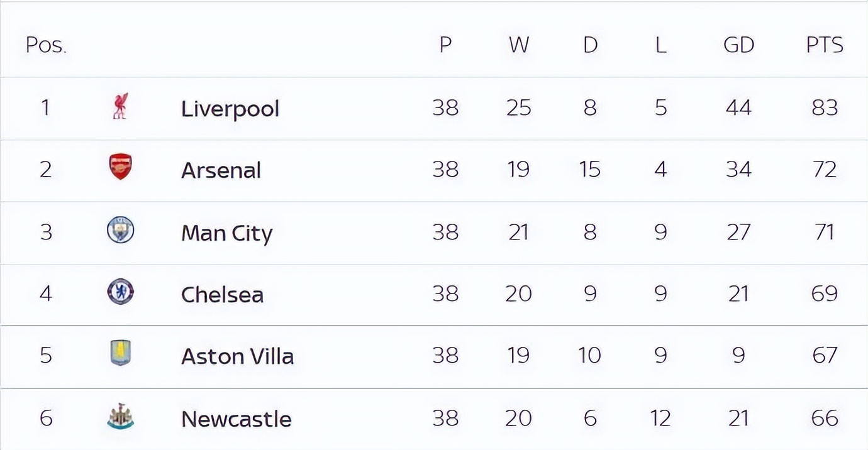Click the Liverpool club crest
The height and width of the screenshot is (450, 868).
[120, 106]
